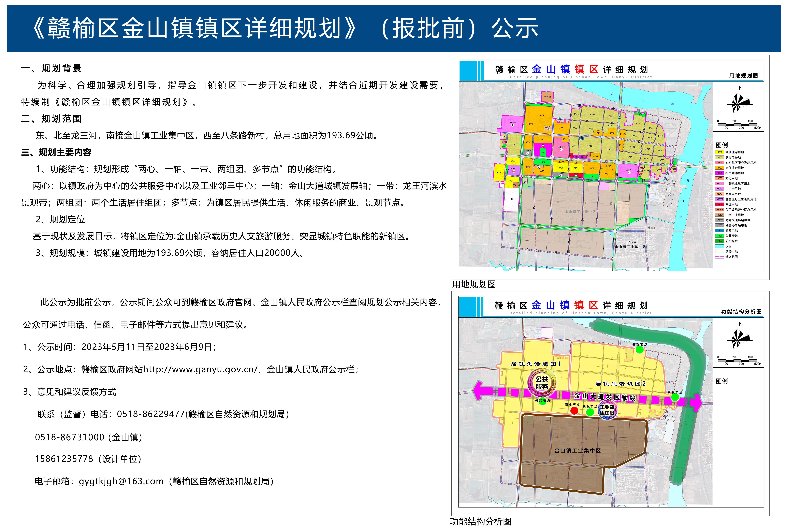The height and width of the screenshot is (532, 787).
Task: Select the 080404 幼儿园用地 swatch
Action: pyautogui.click(x=720, y=194)
